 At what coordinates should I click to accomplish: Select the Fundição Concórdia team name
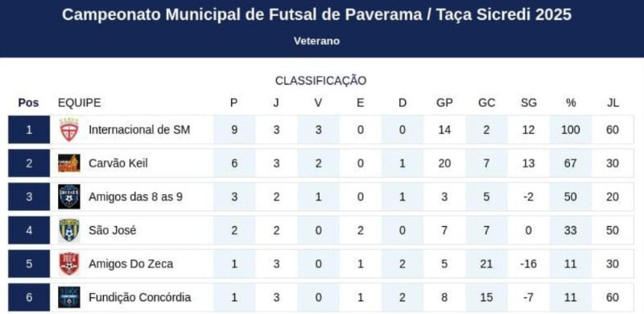tap(139, 297)
